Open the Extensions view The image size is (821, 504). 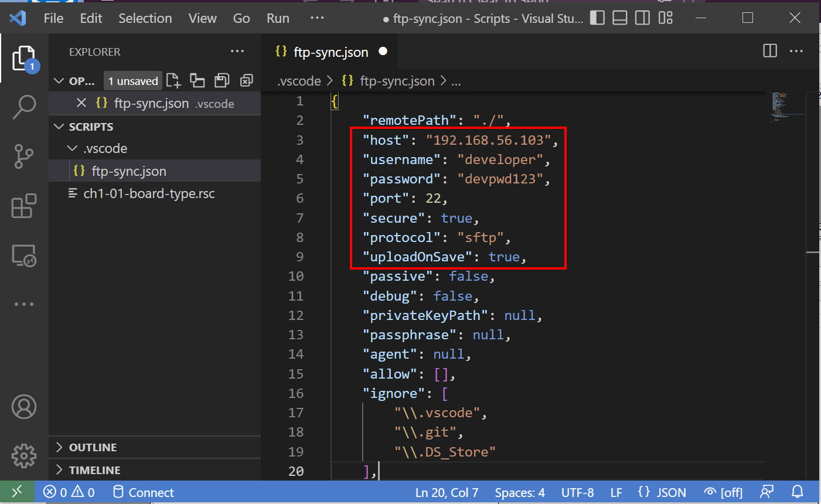(24, 206)
